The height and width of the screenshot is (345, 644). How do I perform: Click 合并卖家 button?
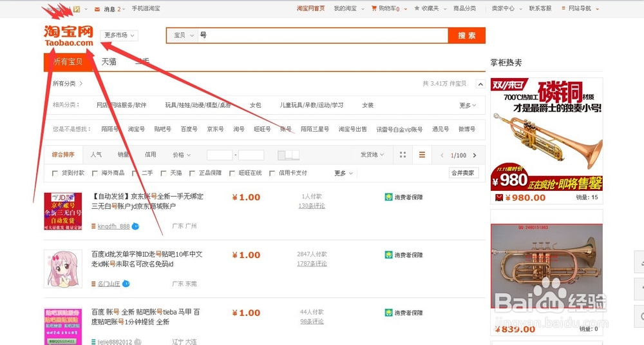coord(463,173)
